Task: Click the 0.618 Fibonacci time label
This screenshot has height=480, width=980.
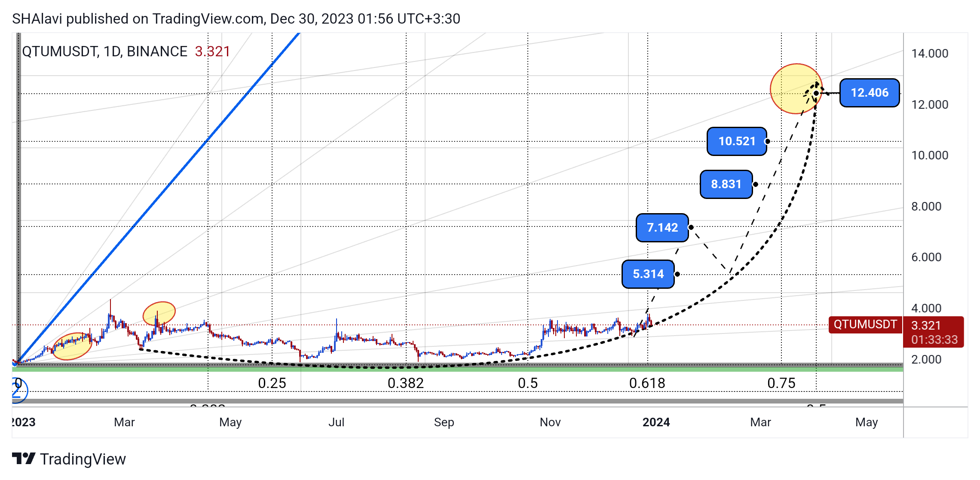Action: click(x=647, y=383)
